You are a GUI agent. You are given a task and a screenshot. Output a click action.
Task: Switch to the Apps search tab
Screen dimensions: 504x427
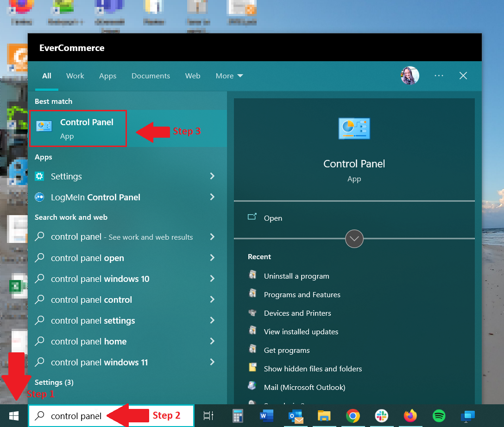(107, 76)
